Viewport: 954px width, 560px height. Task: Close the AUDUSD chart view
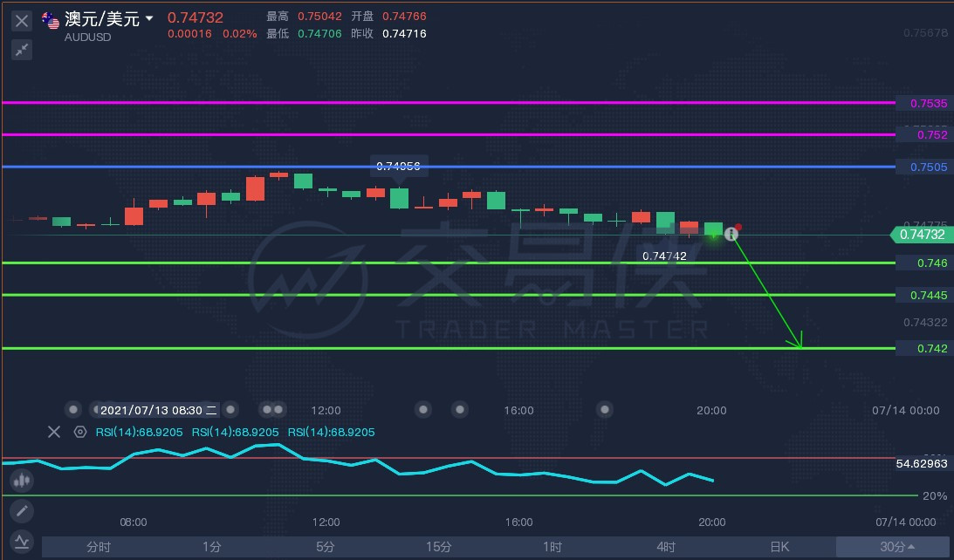click(21, 21)
